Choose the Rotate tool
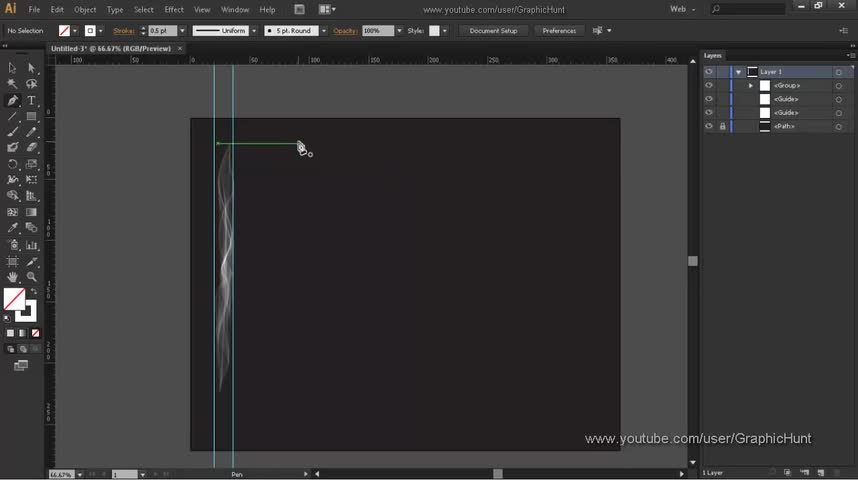Viewport: 858px width, 480px height. [12, 164]
